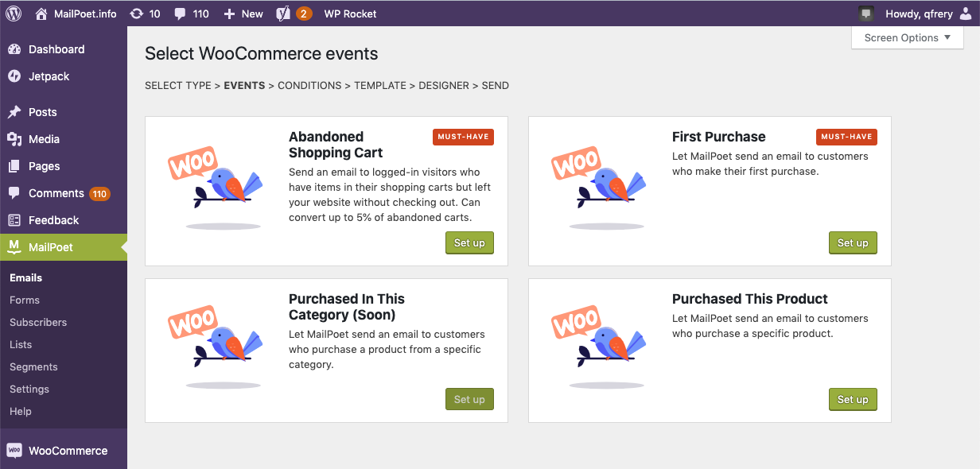Click the Dashboard gauge icon
This screenshot has width=980, height=469.
pos(14,49)
